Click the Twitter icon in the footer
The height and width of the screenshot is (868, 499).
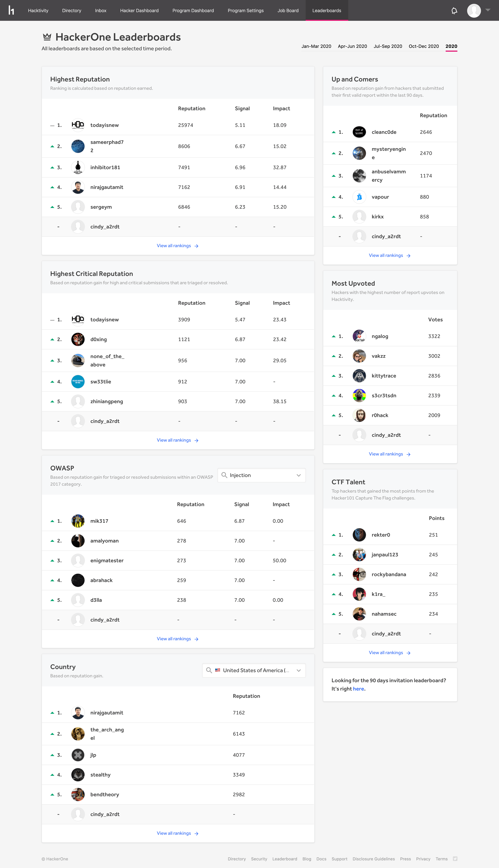coord(455,858)
